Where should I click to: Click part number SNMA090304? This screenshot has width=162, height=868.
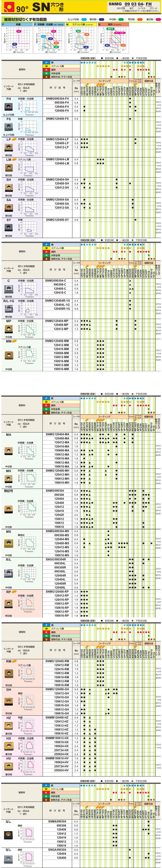tap(57, 822)
